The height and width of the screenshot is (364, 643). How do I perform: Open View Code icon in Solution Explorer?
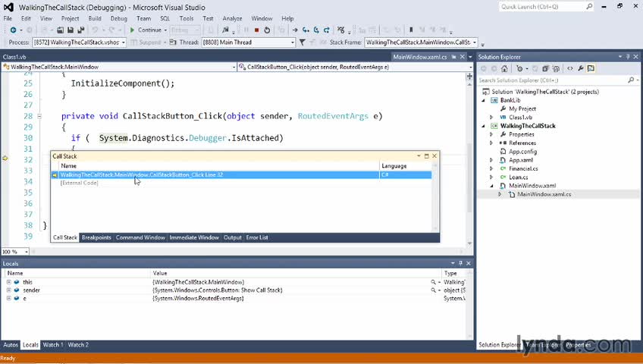pos(570,68)
